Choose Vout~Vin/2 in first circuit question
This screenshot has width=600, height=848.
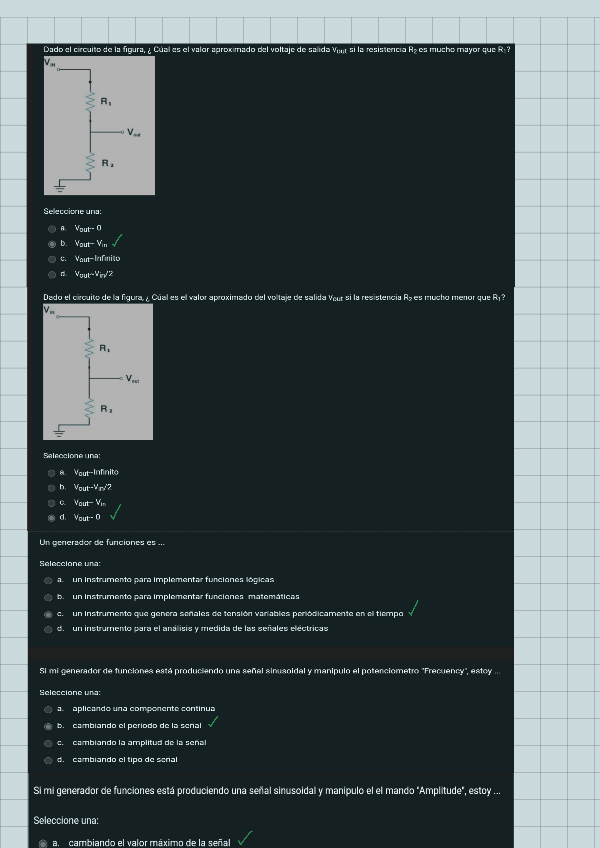tap(52, 273)
